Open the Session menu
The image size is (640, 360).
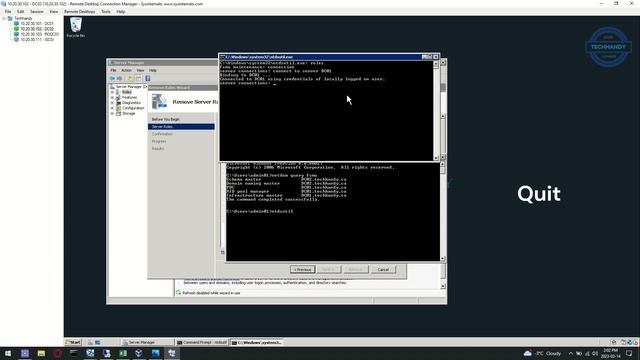pos(36,11)
